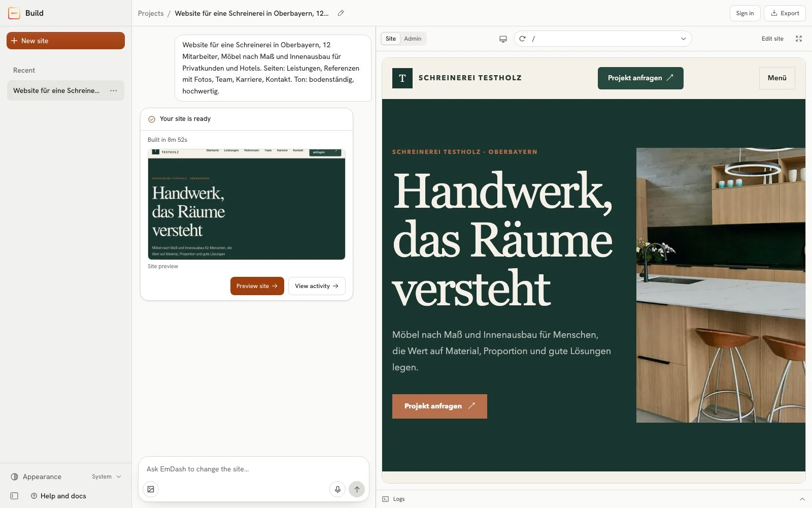Click the Build logo icon
812x508 pixels.
point(14,13)
